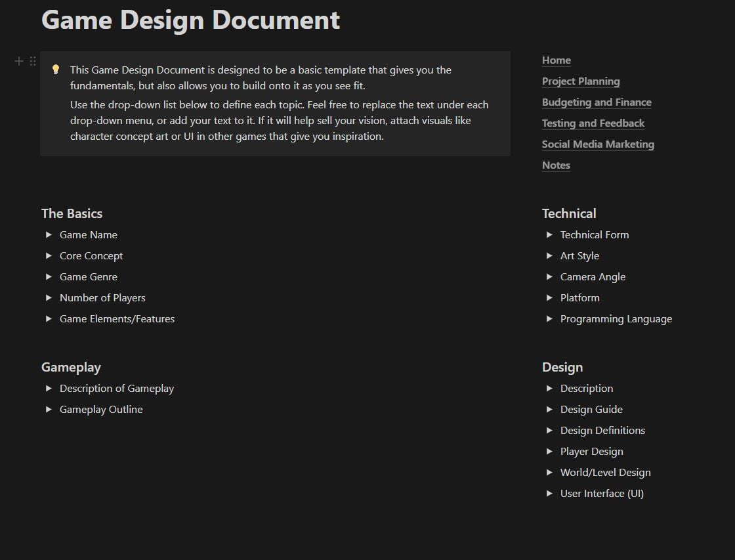Image resolution: width=735 pixels, height=560 pixels.
Task: Go to Budgeting and Finance
Action: [597, 102]
